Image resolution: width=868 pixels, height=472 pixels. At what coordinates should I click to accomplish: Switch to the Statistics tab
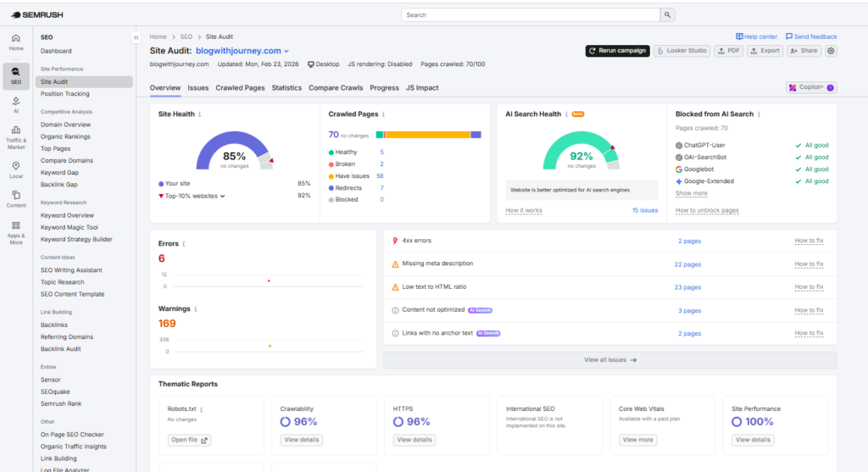[287, 88]
